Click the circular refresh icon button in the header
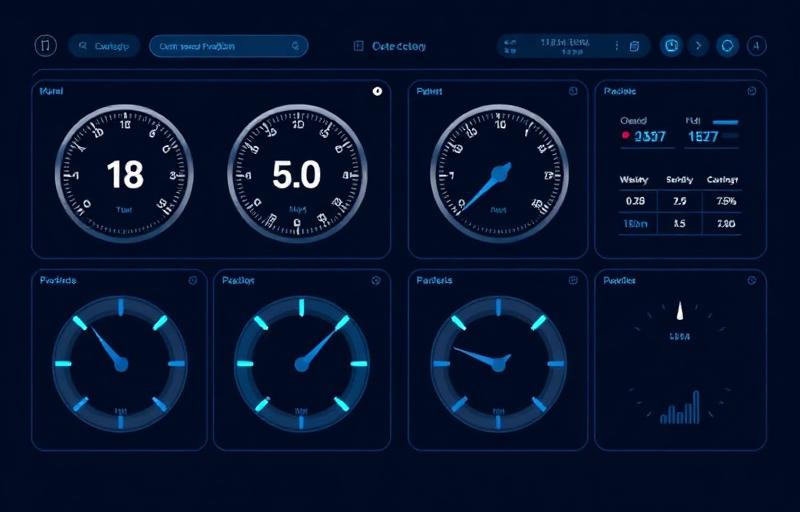Image resolution: width=800 pixels, height=512 pixels. (x=728, y=46)
